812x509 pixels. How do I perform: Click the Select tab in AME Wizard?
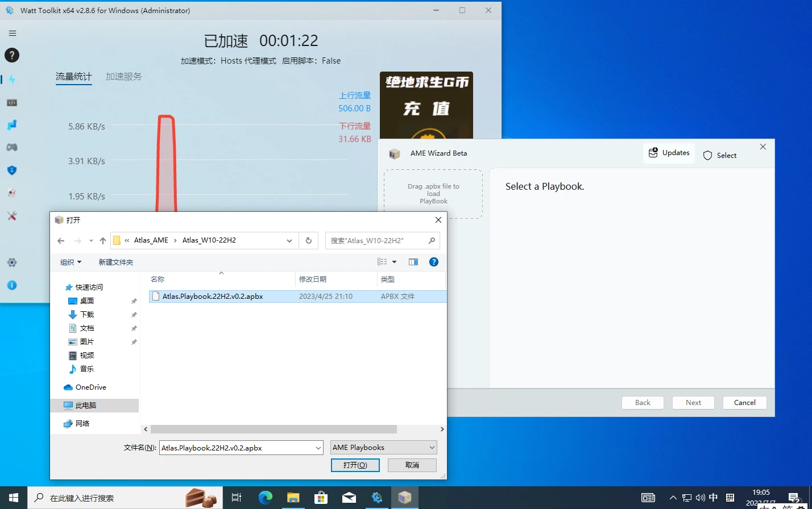tap(720, 155)
